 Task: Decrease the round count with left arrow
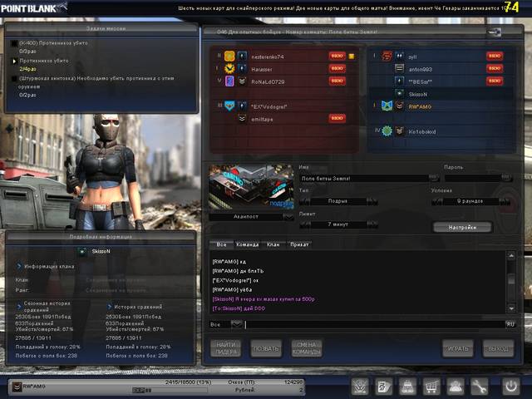(x=437, y=201)
